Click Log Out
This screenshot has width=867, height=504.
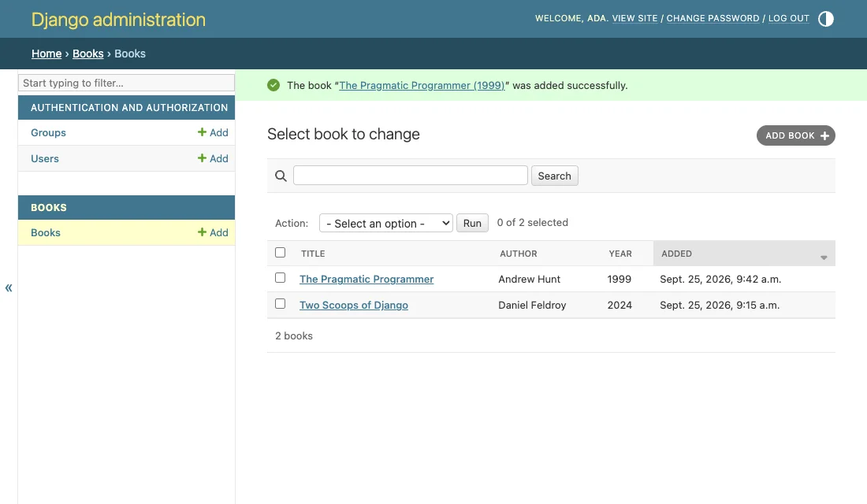pyautogui.click(x=788, y=18)
